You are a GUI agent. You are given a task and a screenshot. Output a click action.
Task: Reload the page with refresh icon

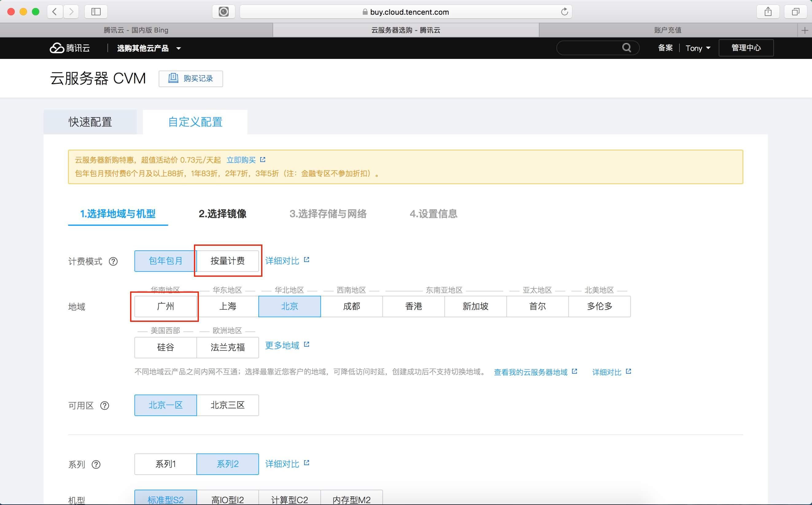click(x=564, y=12)
